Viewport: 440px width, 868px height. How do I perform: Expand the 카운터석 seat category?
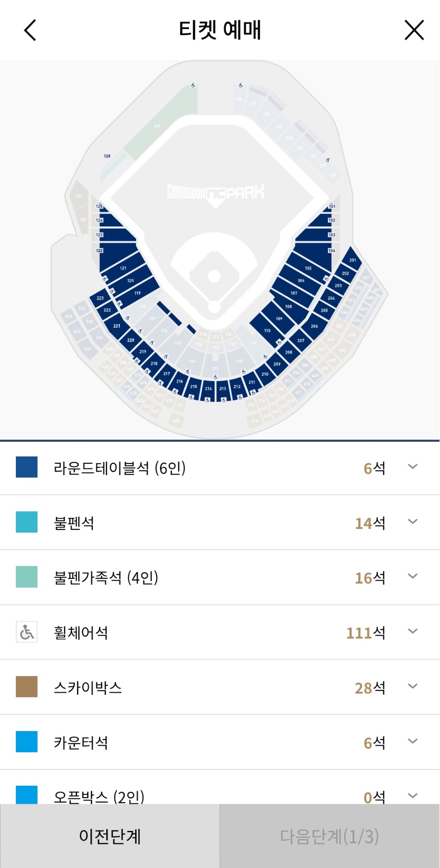pos(412,741)
